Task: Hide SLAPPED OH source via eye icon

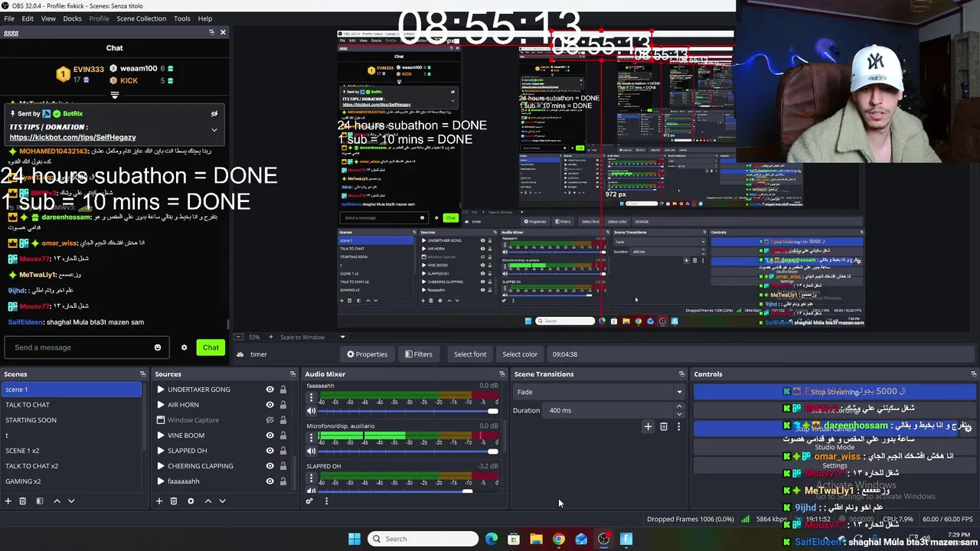Action: (269, 451)
